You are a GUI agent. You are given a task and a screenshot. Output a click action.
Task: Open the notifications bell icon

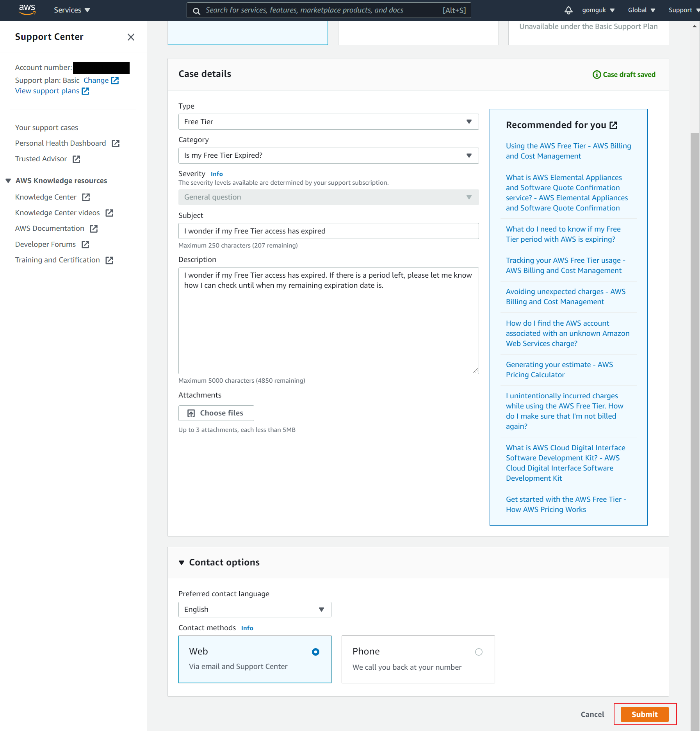568,10
